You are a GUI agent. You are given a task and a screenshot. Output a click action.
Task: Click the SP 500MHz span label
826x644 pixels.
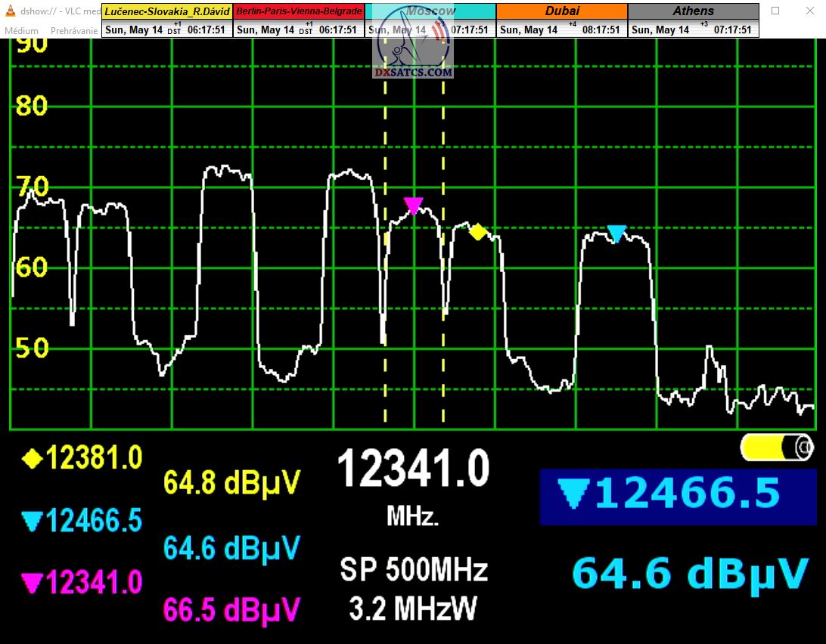[x=413, y=569]
